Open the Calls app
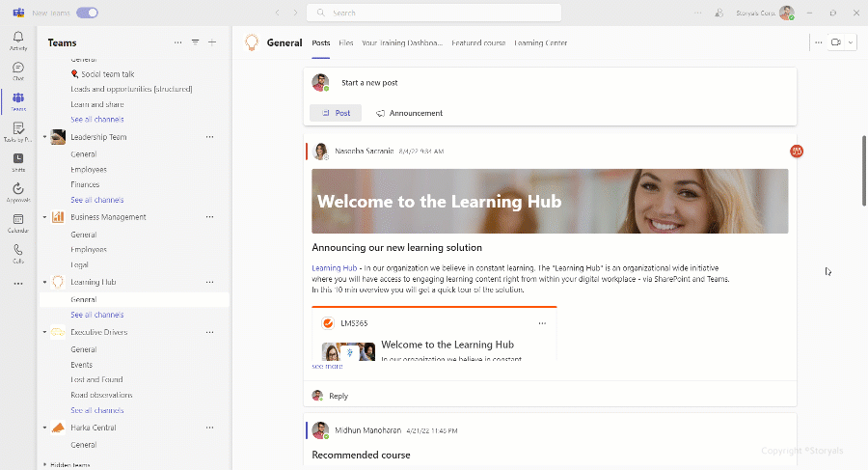 18,253
